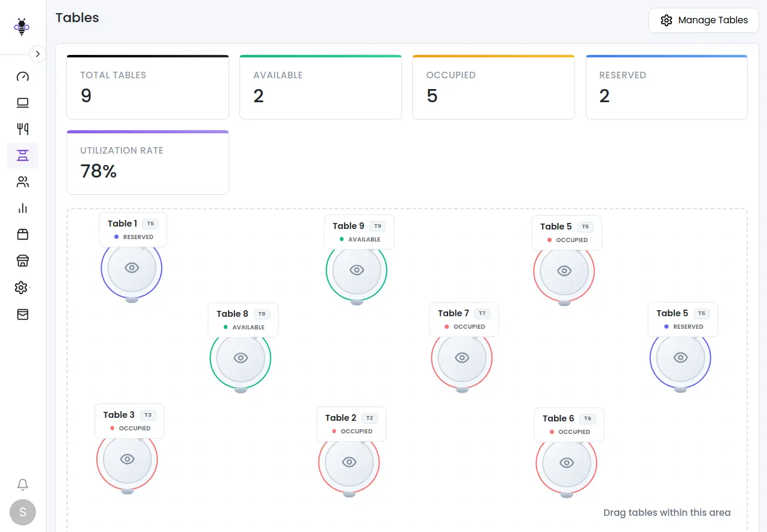The height and width of the screenshot is (532, 767).
Task: Open the users group icon in sidebar
Action: 23,182
